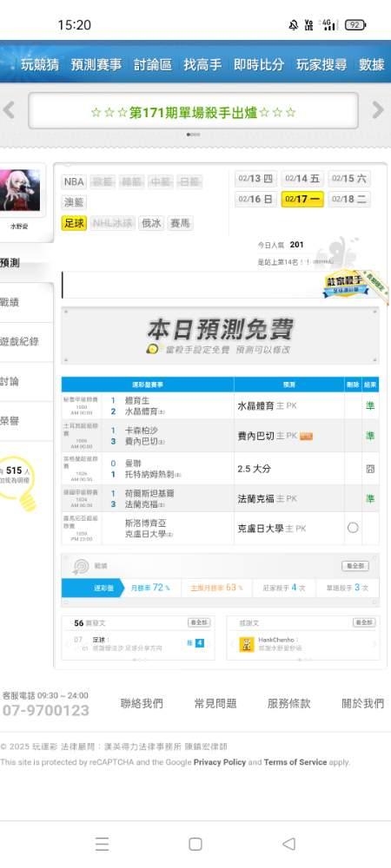This screenshot has width=391, height=868.
Task: Tap Android home button
Action: 195,844
